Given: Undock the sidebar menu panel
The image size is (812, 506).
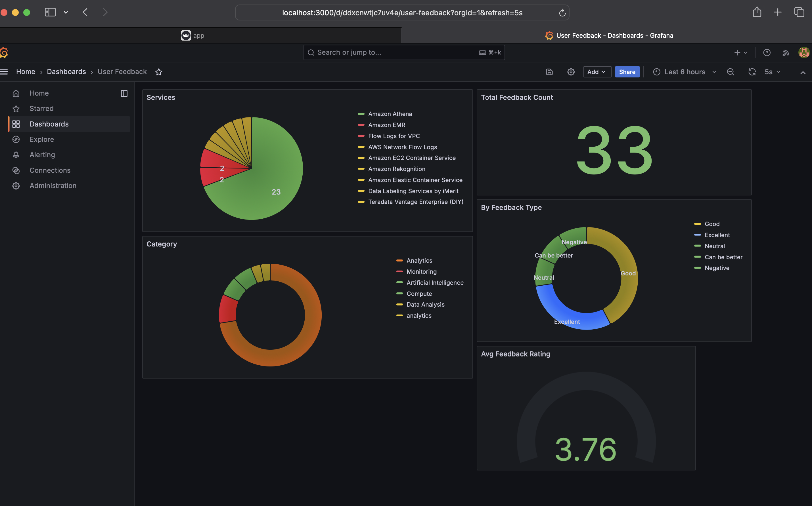Looking at the screenshot, I should (x=124, y=93).
